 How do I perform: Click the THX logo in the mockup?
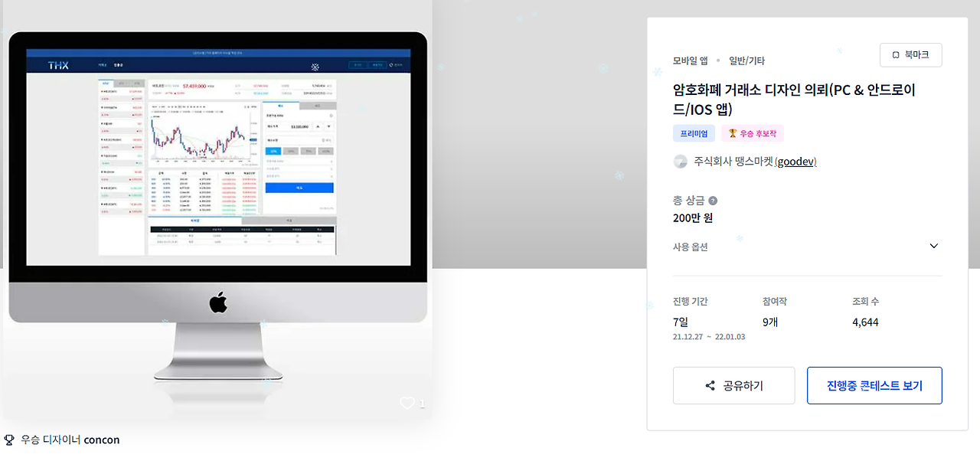[x=58, y=66]
